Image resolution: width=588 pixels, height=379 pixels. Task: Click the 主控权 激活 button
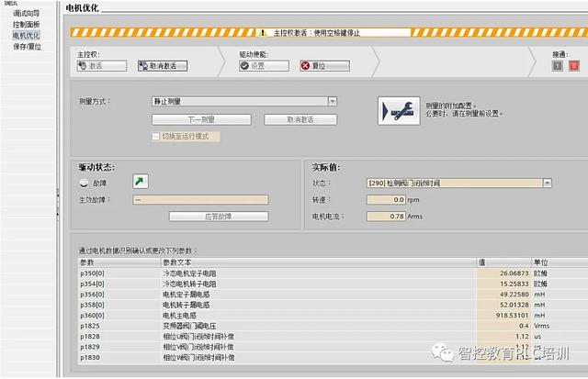[x=102, y=66]
